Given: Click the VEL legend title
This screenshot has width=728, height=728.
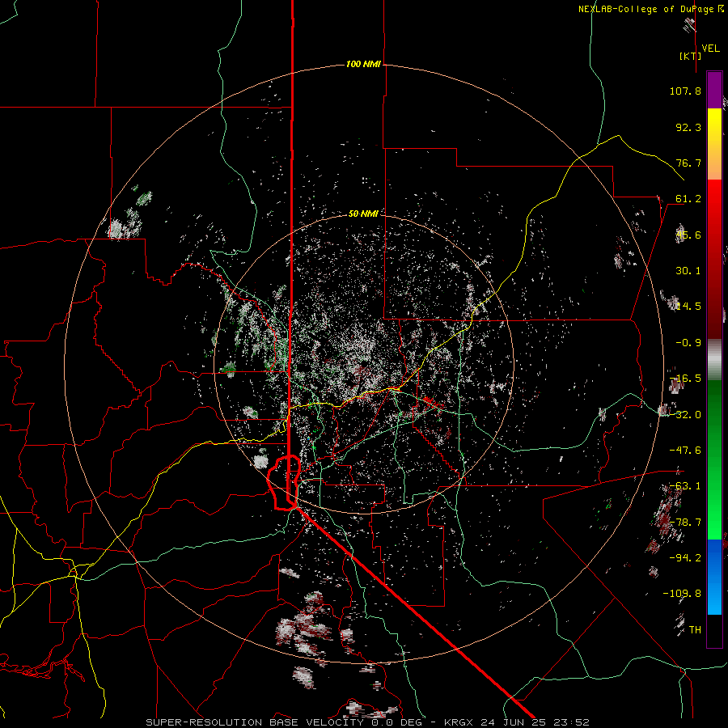Looking at the screenshot, I should coord(710,49).
